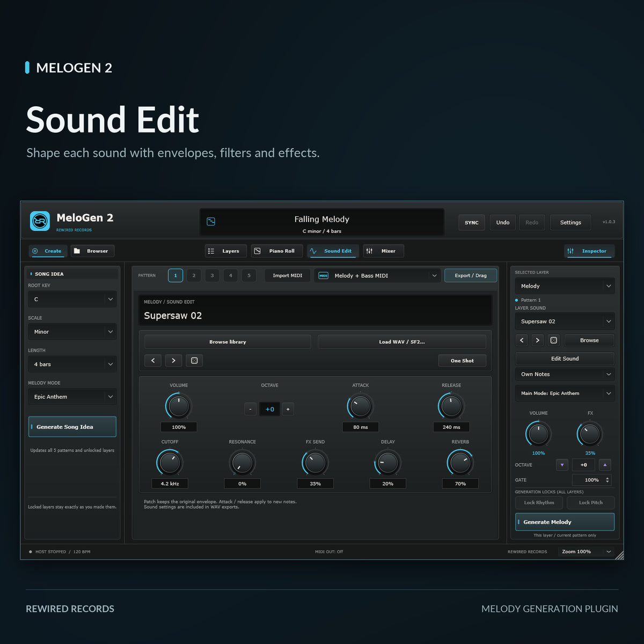
Task: Open the Main Mode: Epic Anthem dropdown
Action: (x=565, y=393)
